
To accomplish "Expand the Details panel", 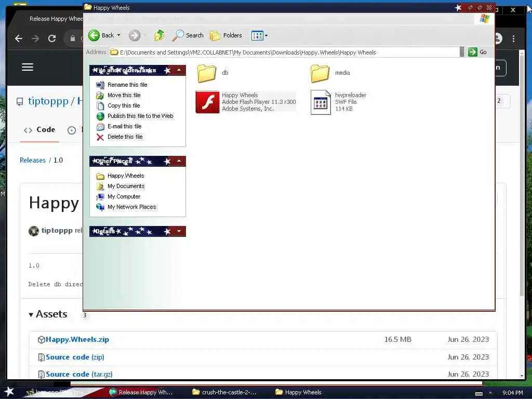I will pos(179,231).
